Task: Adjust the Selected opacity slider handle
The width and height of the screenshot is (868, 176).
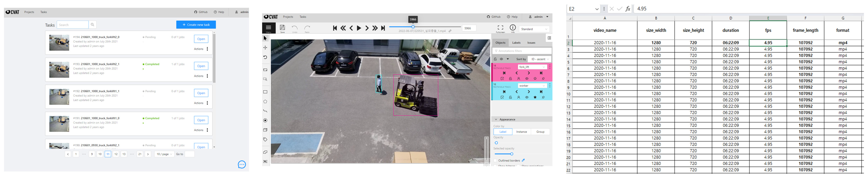Action: tap(511, 154)
